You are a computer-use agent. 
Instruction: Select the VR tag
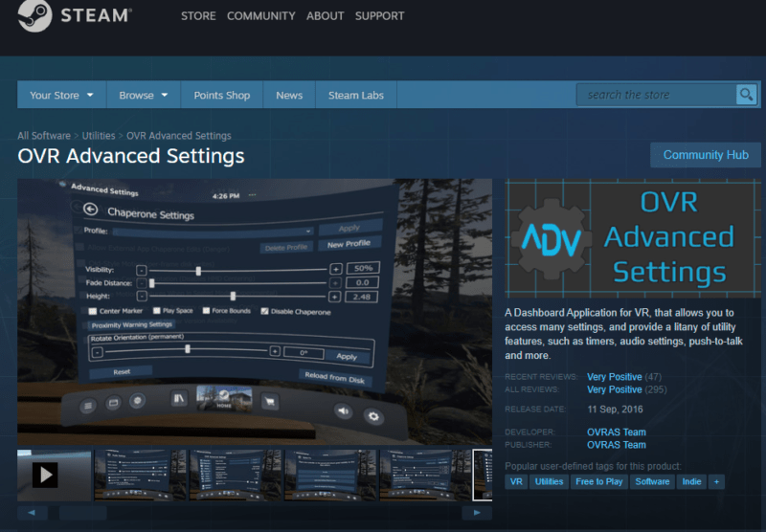pos(516,481)
